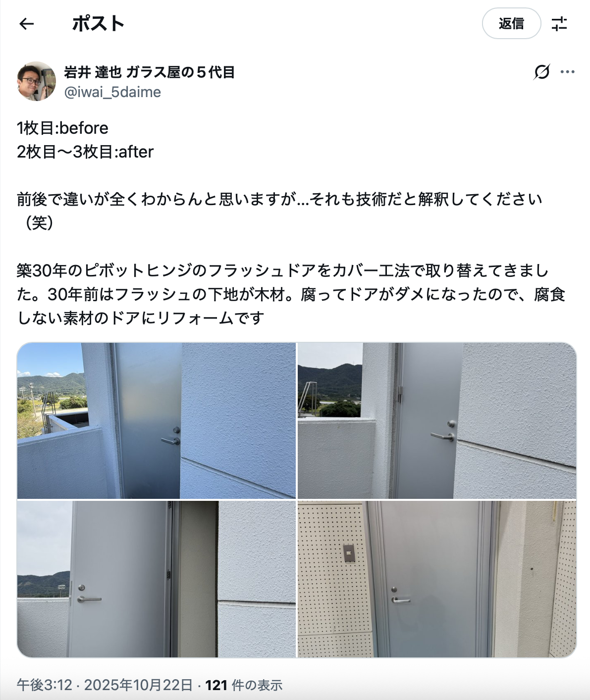Click the Grok circle-slash icon

542,72
